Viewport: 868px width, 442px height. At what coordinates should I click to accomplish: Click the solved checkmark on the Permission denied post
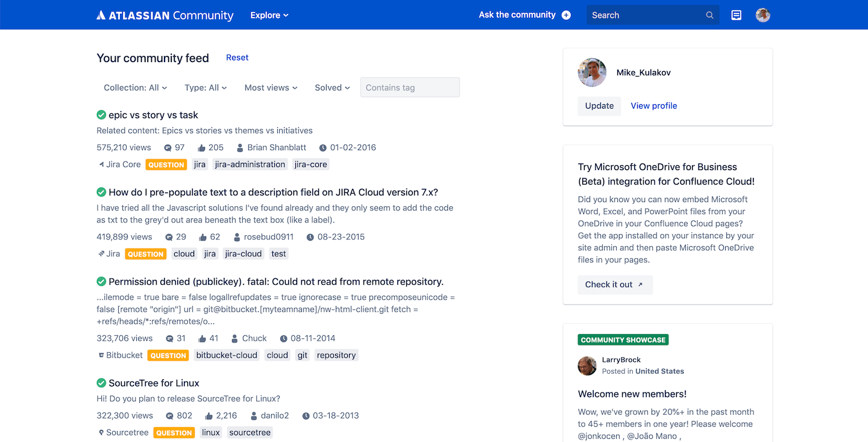point(101,282)
